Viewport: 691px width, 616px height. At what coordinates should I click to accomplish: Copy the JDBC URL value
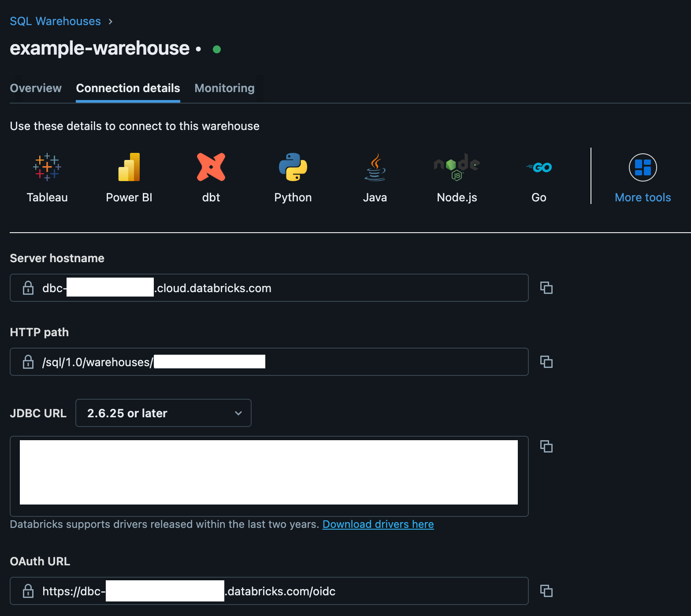pyautogui.click(x=546, y=446)
